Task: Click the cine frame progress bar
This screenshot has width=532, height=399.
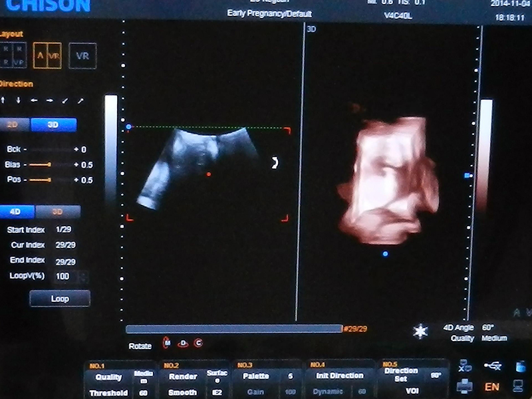Action: click(x=233, y=329)
